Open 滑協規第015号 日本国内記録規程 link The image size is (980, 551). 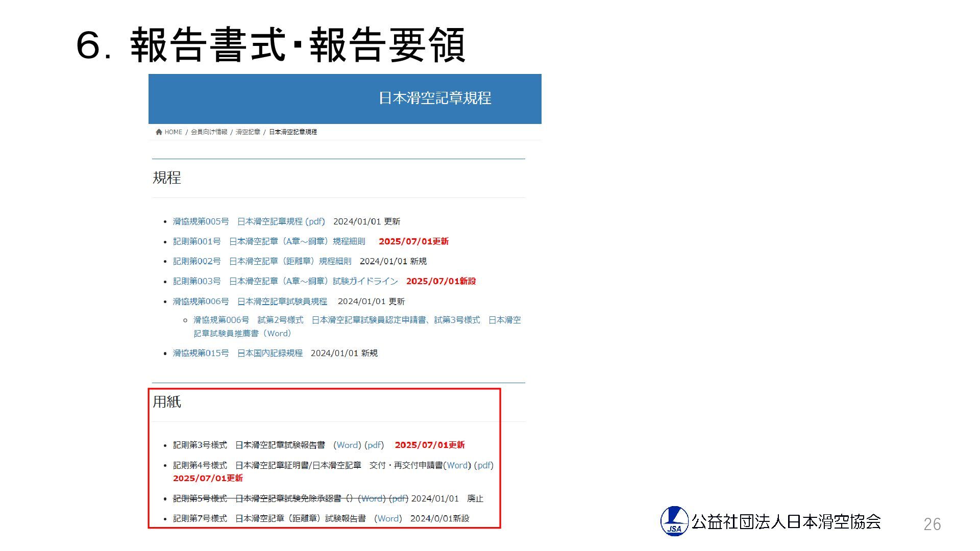237,353
